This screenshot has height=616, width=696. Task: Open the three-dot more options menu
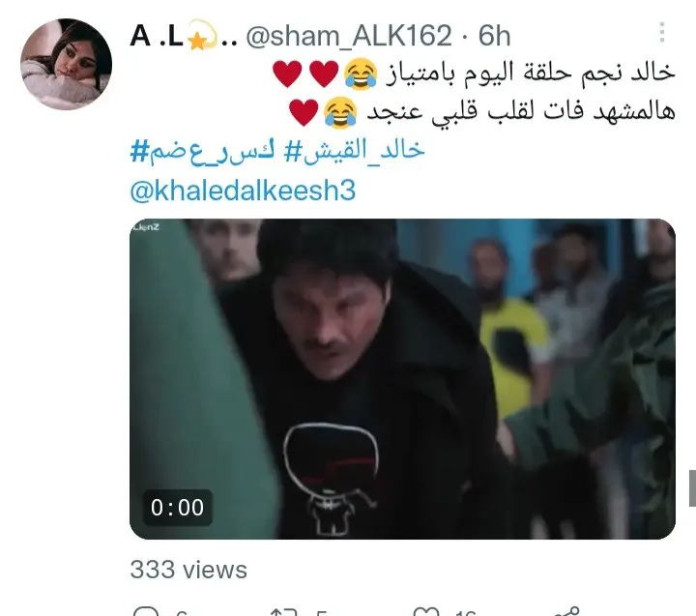pos(662,32)
